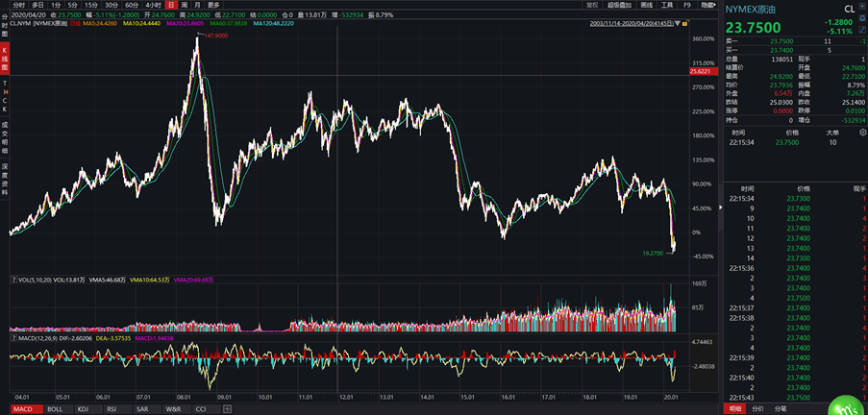Click the 买一 bid price 23.7400
868x415 pixels.
pos(782,50)
